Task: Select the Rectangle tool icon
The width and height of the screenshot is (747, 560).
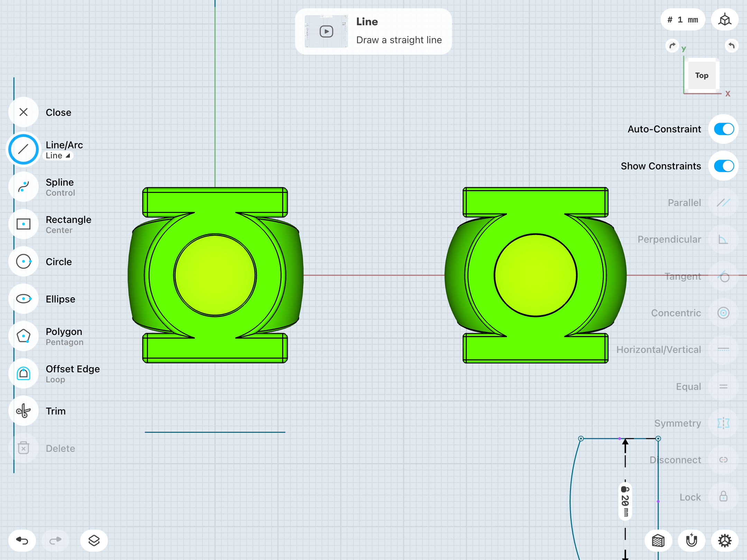Action: 24,224
